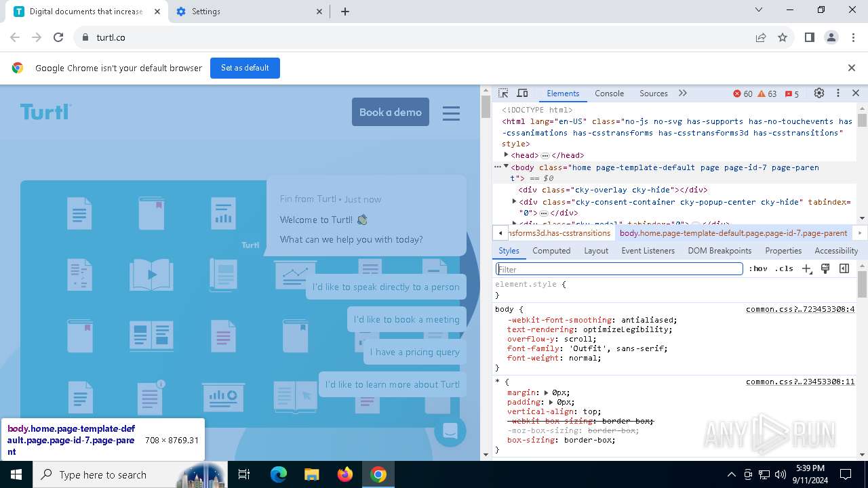Open the Accessibility tab
868x488 pixels.
tap(836, 251)
